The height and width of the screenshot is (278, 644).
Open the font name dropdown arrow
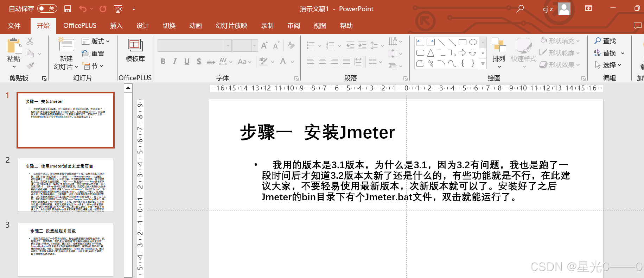228,45
